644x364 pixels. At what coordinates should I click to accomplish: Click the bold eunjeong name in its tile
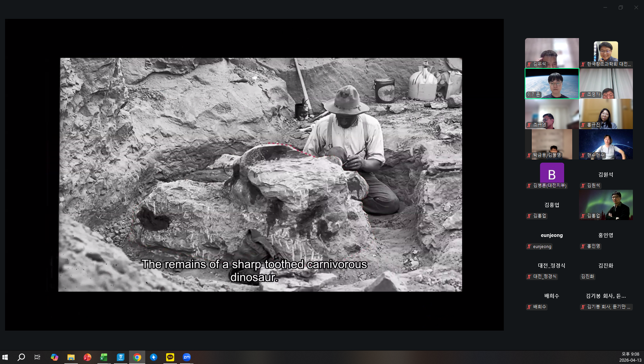(x=552, y=235)
